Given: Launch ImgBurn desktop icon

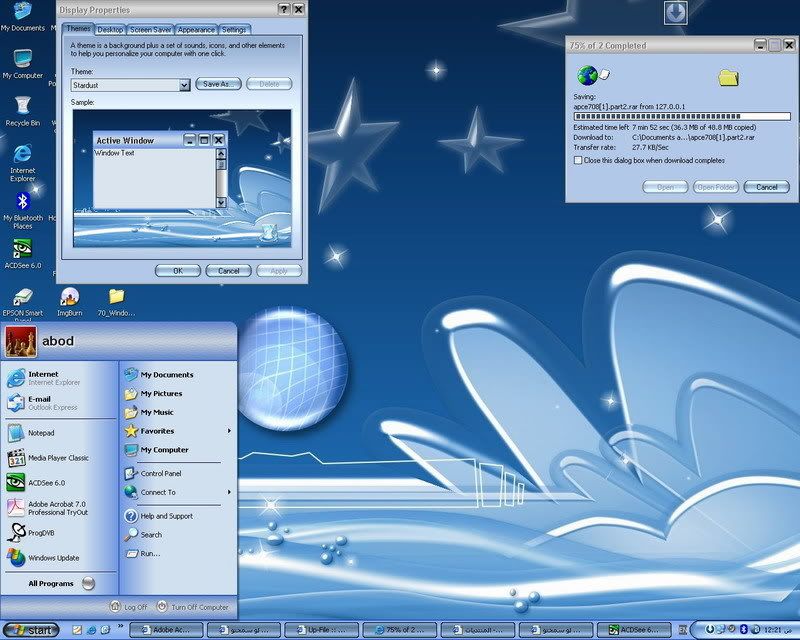Looking at the screenshot, I should pos(69,302).
